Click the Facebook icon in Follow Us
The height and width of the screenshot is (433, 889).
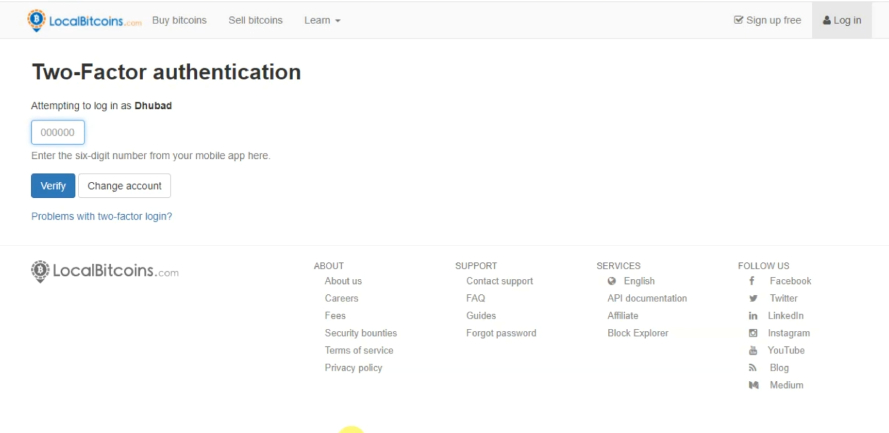tap(752, 281)
